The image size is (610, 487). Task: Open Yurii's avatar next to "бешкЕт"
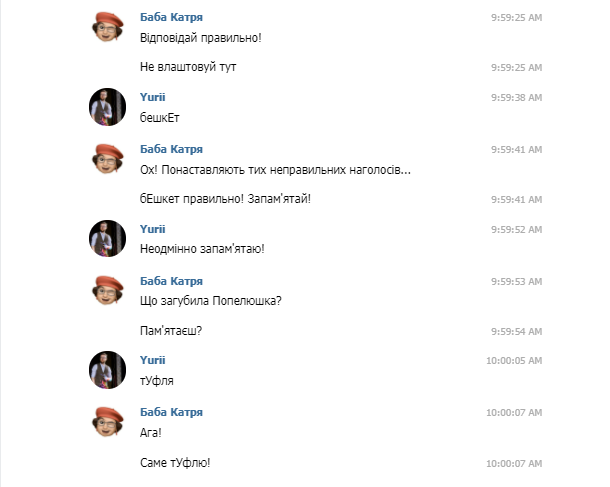click(x=107, y=107)
